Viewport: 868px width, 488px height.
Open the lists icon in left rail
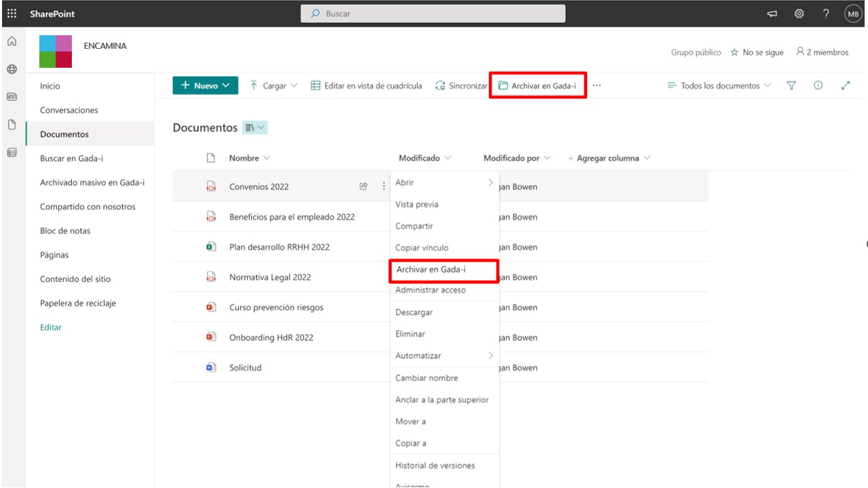tap(12, 152)
